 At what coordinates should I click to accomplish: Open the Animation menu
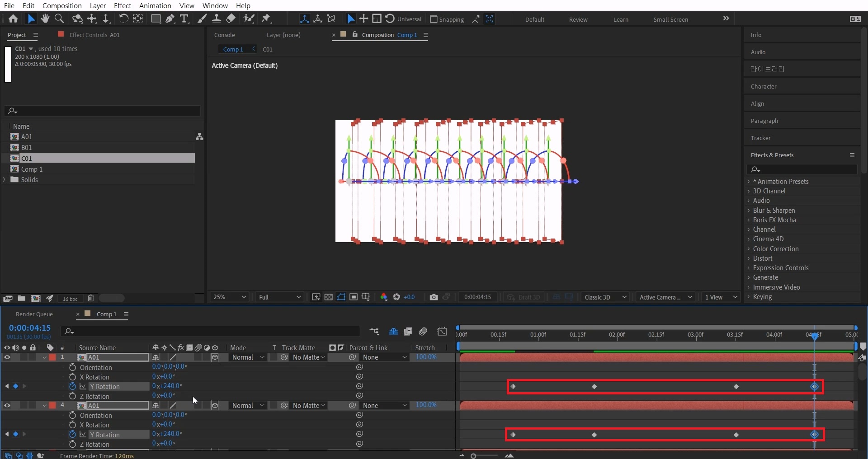point(155,5)
